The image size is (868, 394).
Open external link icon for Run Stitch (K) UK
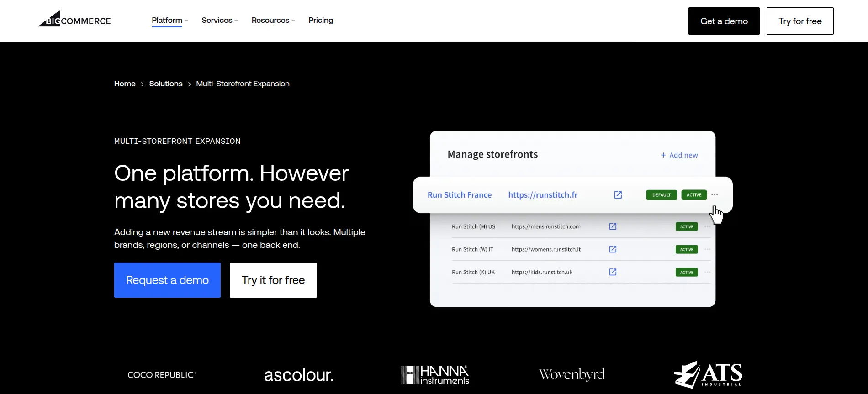point(613,272)
